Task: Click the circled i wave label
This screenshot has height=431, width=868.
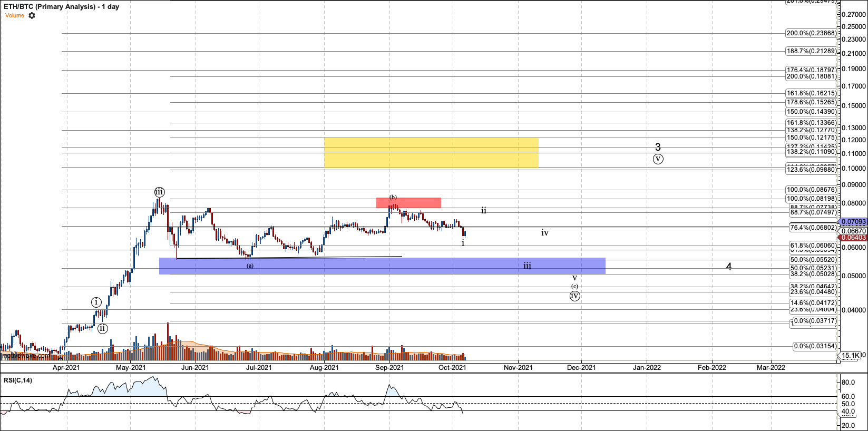Action: (x=96, y=302)
